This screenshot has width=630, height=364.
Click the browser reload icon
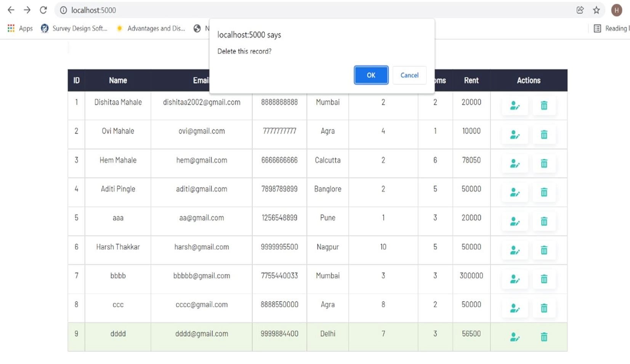click(x=43, y=10)
